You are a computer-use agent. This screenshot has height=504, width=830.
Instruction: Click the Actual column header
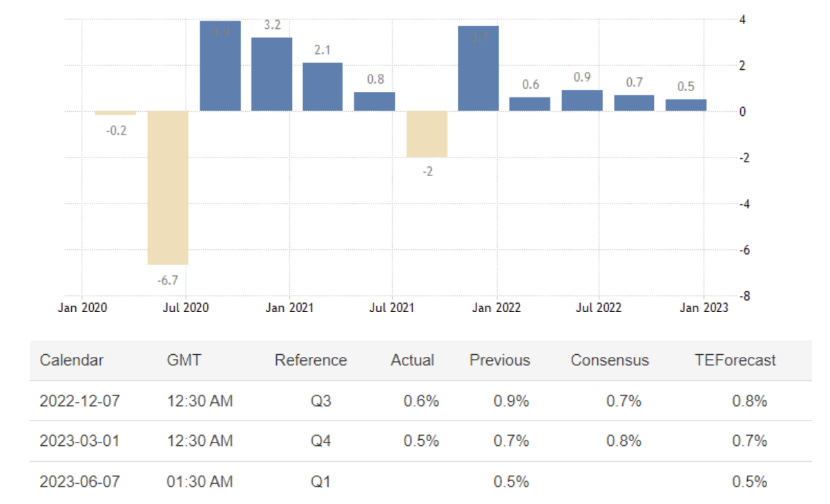pos(412,360)
